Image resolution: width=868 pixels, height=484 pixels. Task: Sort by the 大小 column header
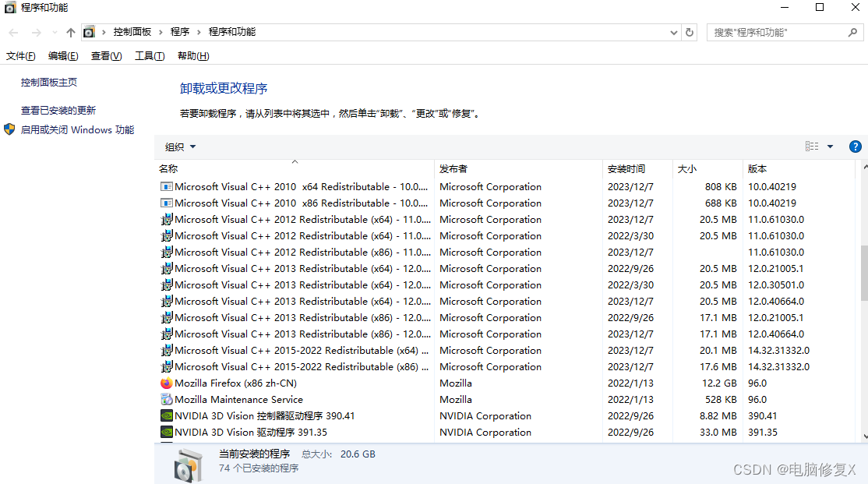tap(708, 168)
